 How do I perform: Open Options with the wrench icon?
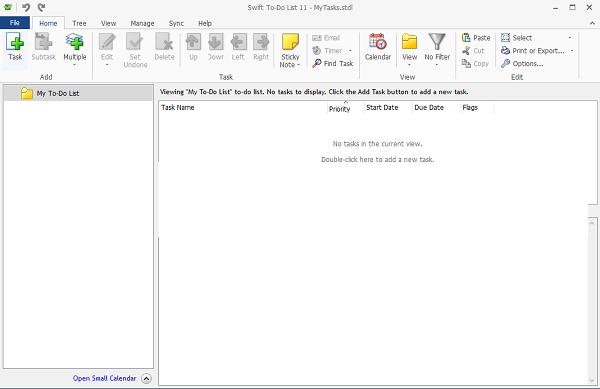coord(505,63)
